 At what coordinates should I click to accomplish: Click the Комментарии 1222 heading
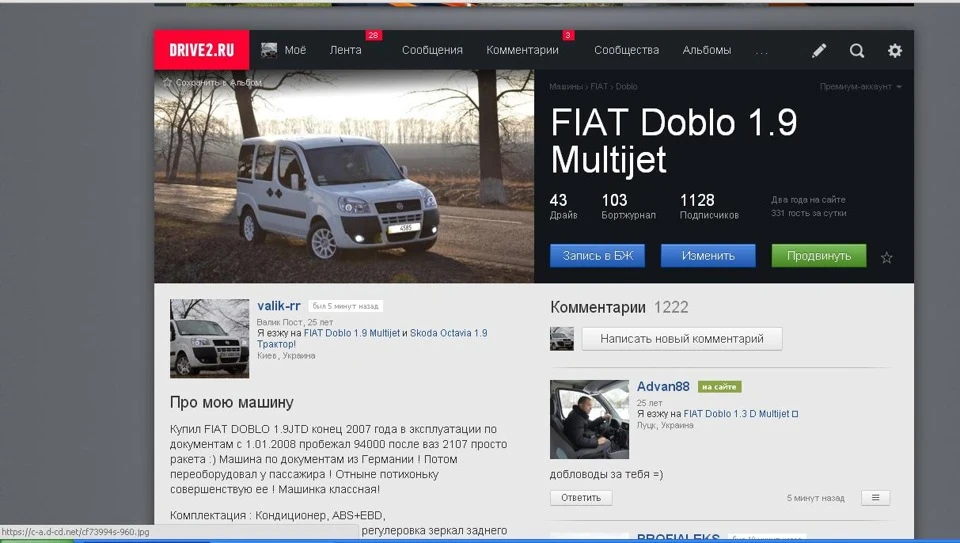coord(619,307)
